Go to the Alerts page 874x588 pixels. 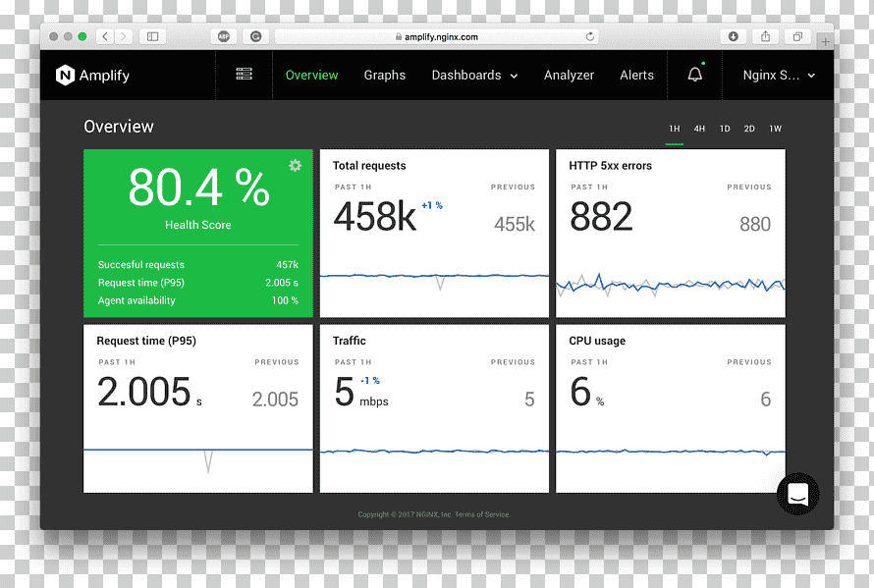click(636, 76)
